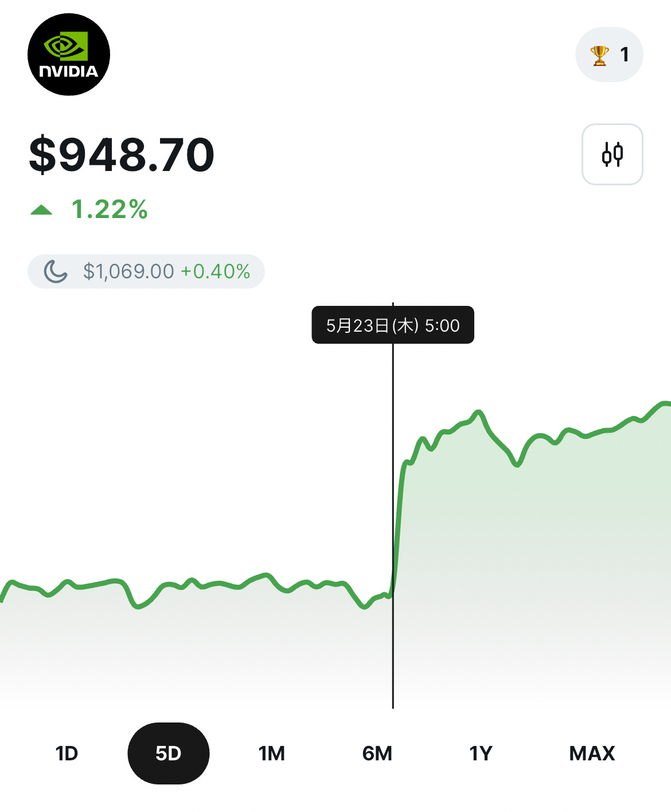Click the $1,069.00 after-hours price
Image resolution: width=671 pixels, height=812 pixels.
pyautogui.click(x=128, y=271)
